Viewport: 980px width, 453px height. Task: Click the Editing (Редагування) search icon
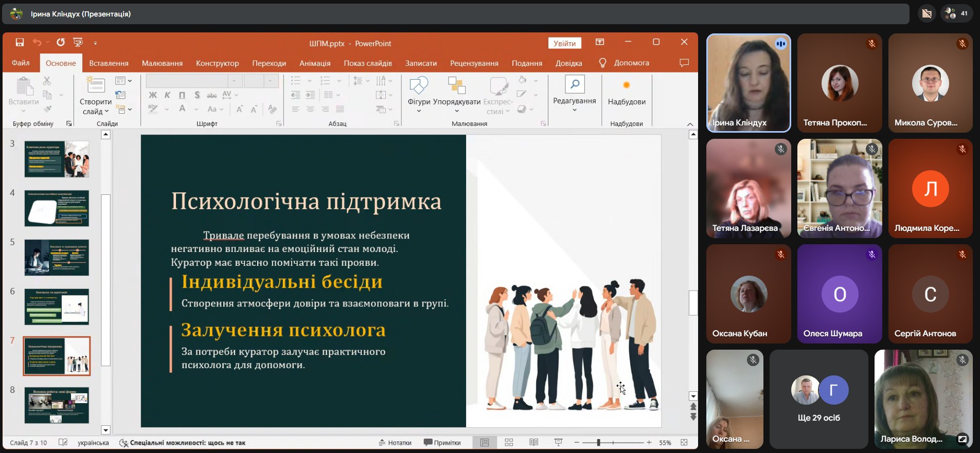(x=574, y=84)
